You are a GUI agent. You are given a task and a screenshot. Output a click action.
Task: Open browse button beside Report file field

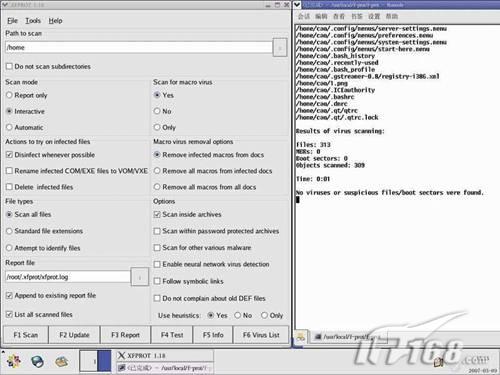(x=140, y=277)
